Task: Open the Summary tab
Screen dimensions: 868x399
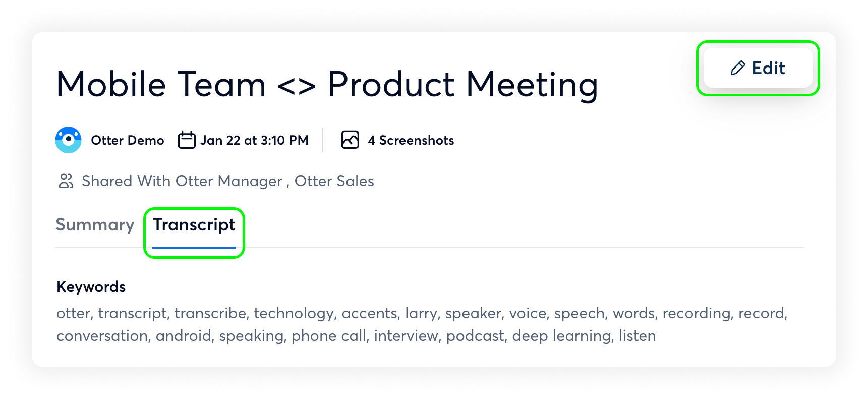Action: tap(95, 225)
